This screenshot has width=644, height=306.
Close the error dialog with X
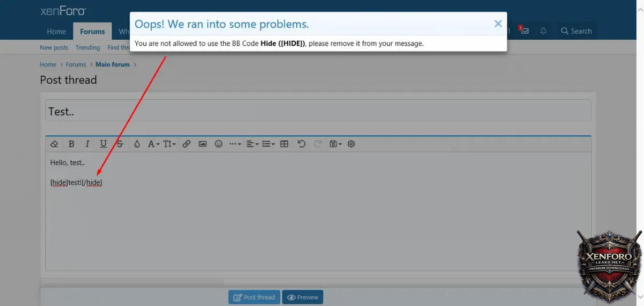click(497, 24)
